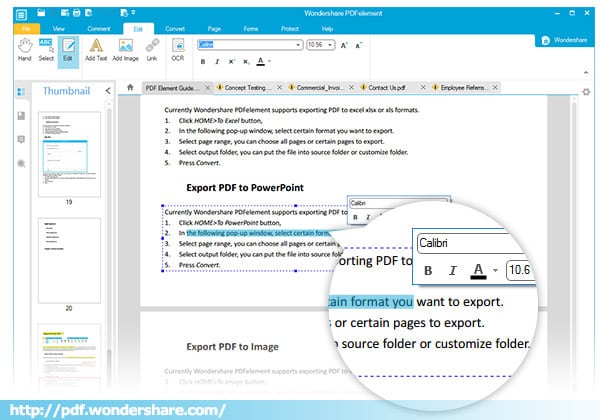Image resolution: width=600 pixels, height=420 pixels.
Task: Toggle Subscript formatting
Action: 246,62
